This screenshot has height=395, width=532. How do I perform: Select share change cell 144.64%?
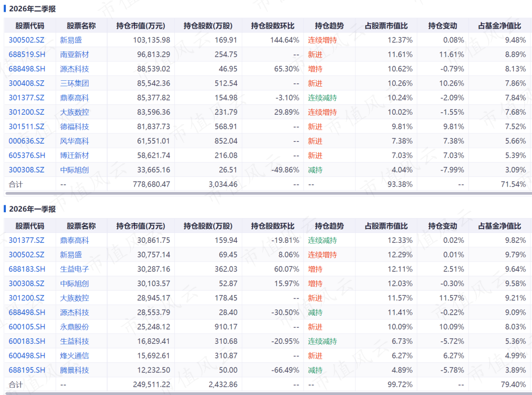pyautogui.click(x=285, y=40)
